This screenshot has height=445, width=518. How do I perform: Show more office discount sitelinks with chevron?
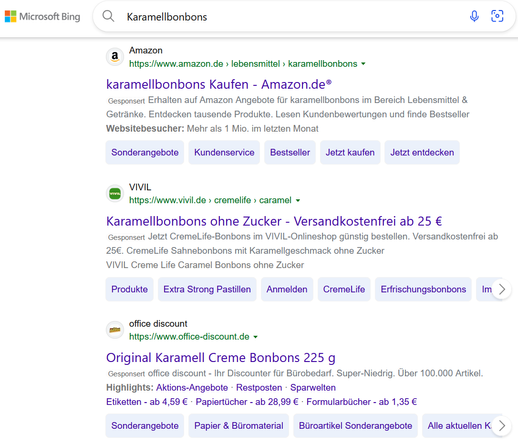(x=502, y=426)
